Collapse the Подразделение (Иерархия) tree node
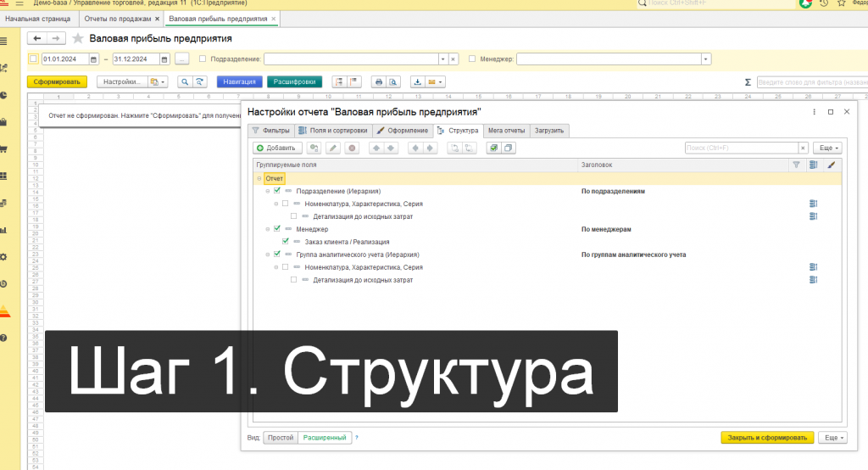This screenshot has height=470, width=868. point(268,191)
